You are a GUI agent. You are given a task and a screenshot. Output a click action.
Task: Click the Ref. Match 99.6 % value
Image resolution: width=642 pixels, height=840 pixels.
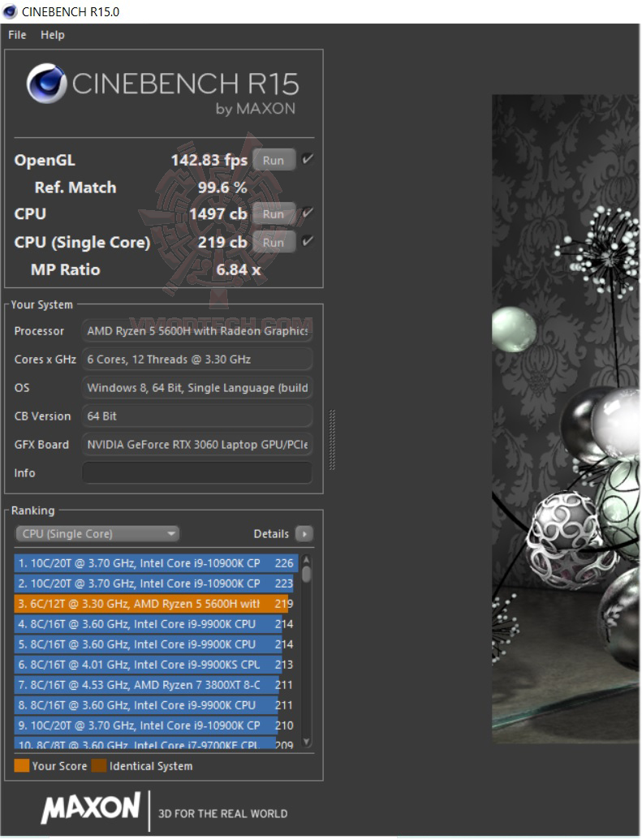(x=222, y=187)
